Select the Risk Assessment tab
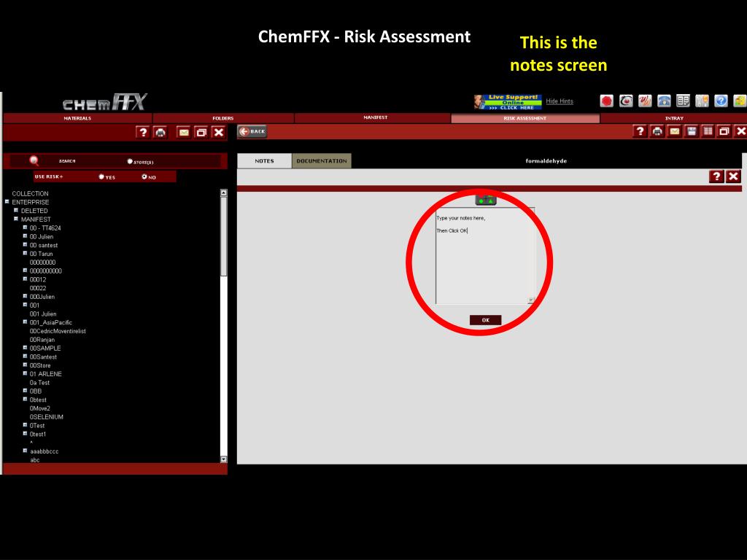Image resolution: width=747 pixels, height=560 pixels. pyautogui.click(x=525, y=118)
